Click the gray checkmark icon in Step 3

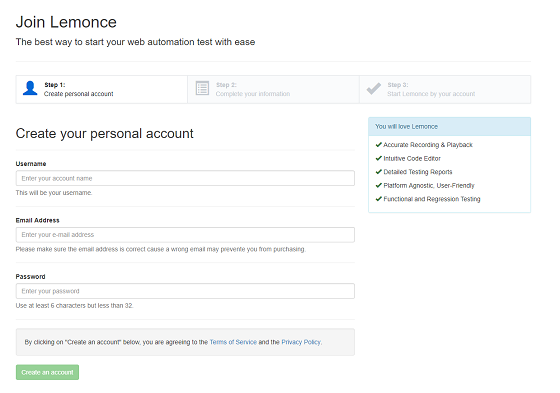pyautogui.click(x=374, y=89)
